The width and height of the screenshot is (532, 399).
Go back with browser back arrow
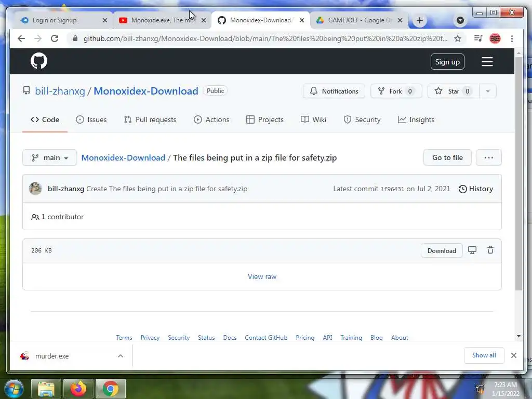pyautogui.click(x=21, y=38)
